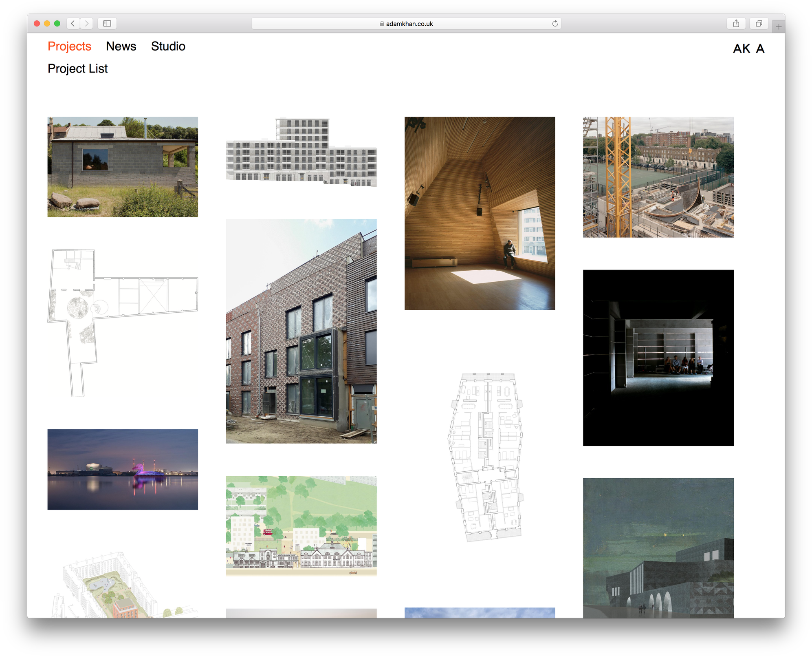
Task: Open the Project List link
Action: pyautogui.click(x=77, y=68)
